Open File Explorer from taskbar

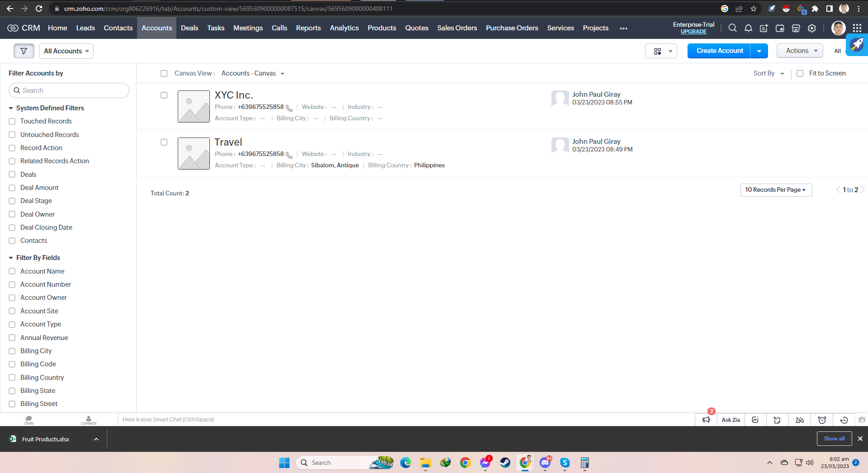[426, 463]
